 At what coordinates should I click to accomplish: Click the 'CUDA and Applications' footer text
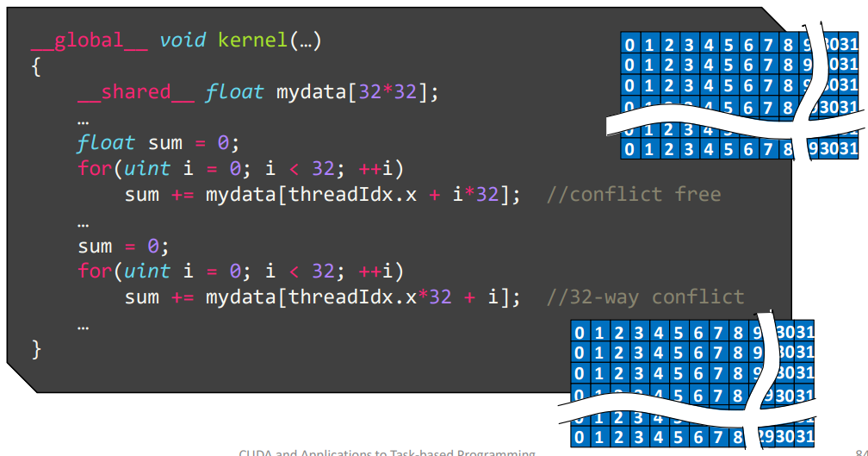click(387, 452)
